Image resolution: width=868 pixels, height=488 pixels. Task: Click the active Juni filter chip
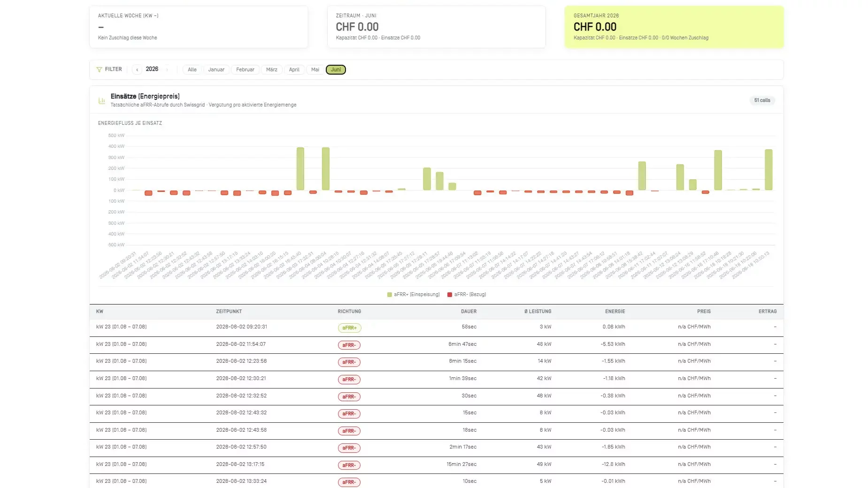click(x=336, y=69)
